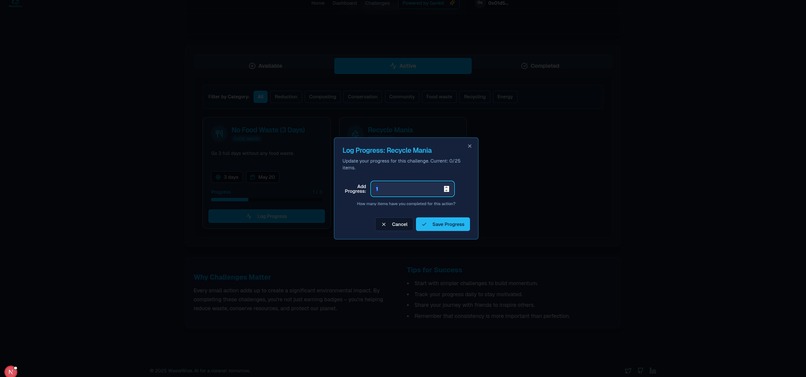
Task: Select the Active tab
Action: (403, 66)
